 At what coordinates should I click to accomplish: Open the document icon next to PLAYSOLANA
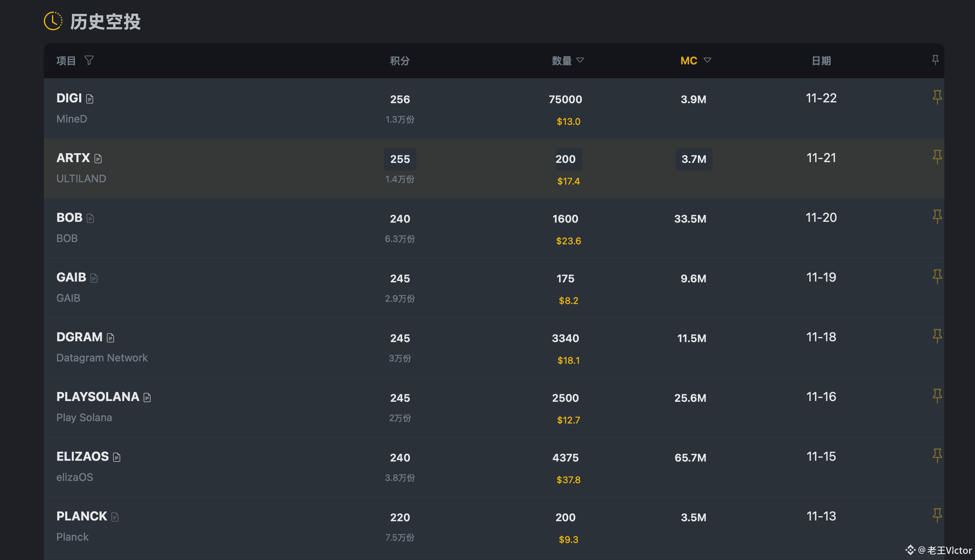(x=147, y=398)
